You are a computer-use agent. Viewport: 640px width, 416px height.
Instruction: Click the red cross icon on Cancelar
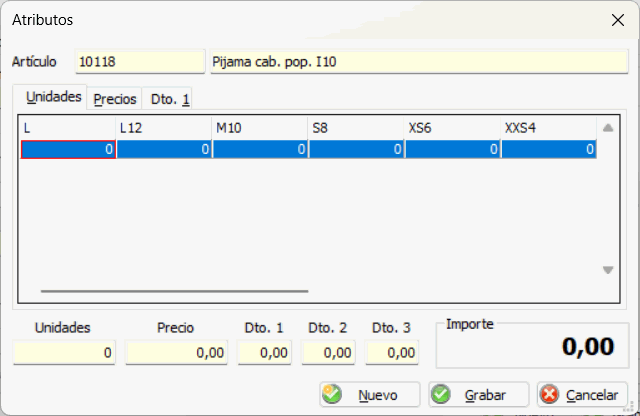tap(550, 394)
